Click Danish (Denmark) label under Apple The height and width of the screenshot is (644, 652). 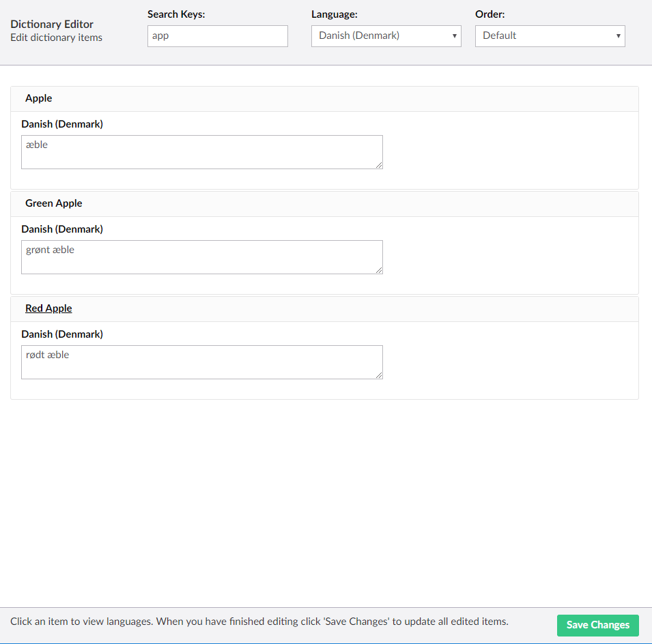(x=62, y=124)
